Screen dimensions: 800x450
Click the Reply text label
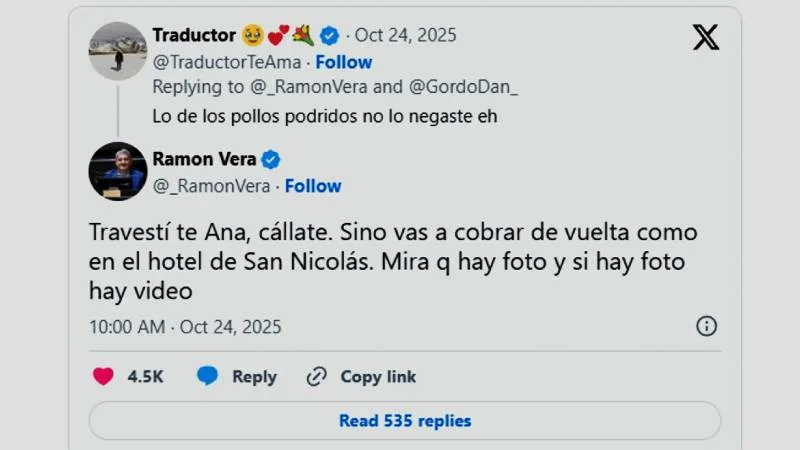pos(254,377)
